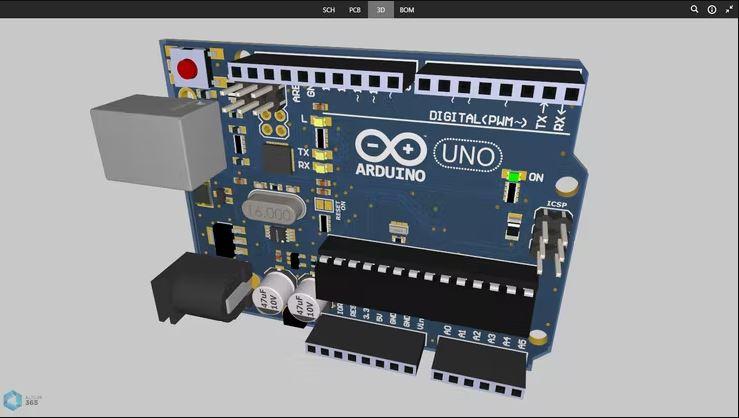The width and height of the screenshot is (739, 418).
Task: Click the 16.000 crystal oscillator component
Action: pos(272,209)
